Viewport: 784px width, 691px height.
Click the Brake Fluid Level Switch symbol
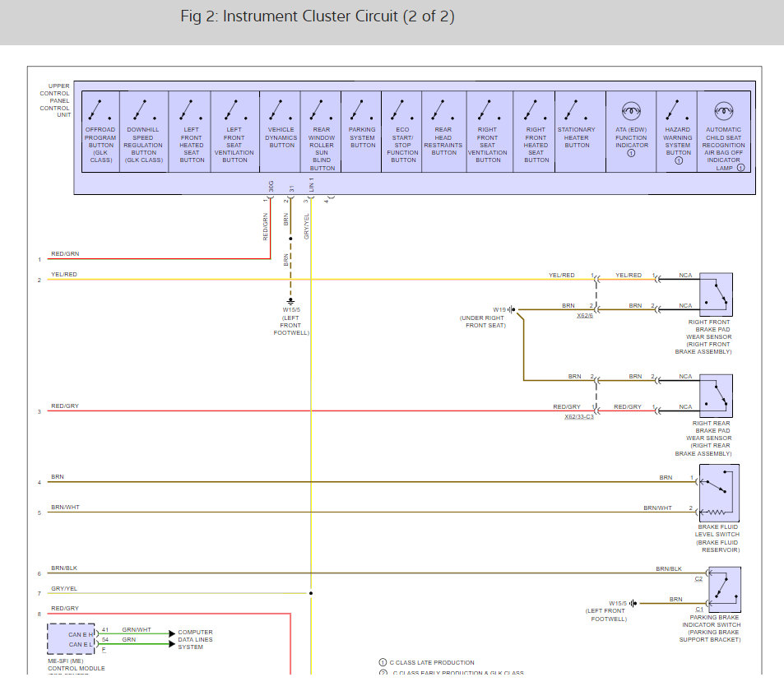719,493
